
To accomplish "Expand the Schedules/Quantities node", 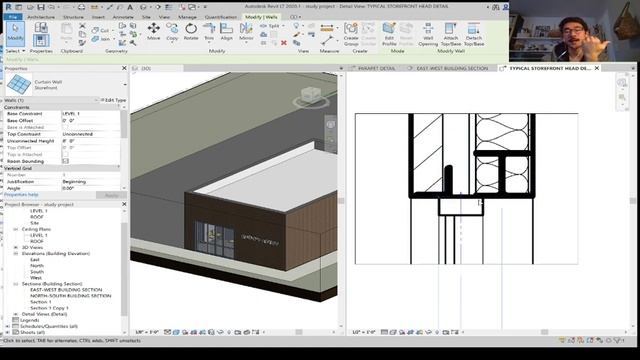I will click(x=7, y=327).
